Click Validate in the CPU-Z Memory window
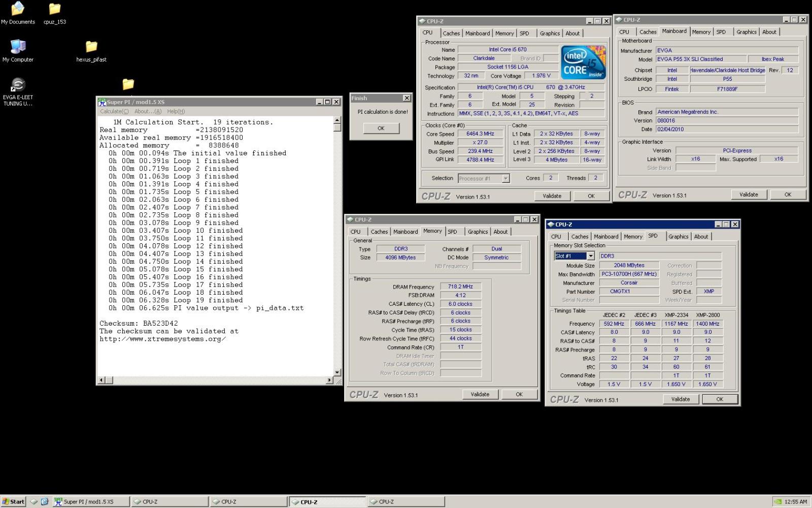The height and width of the screenshot is (508, 812). coord(480,394)
